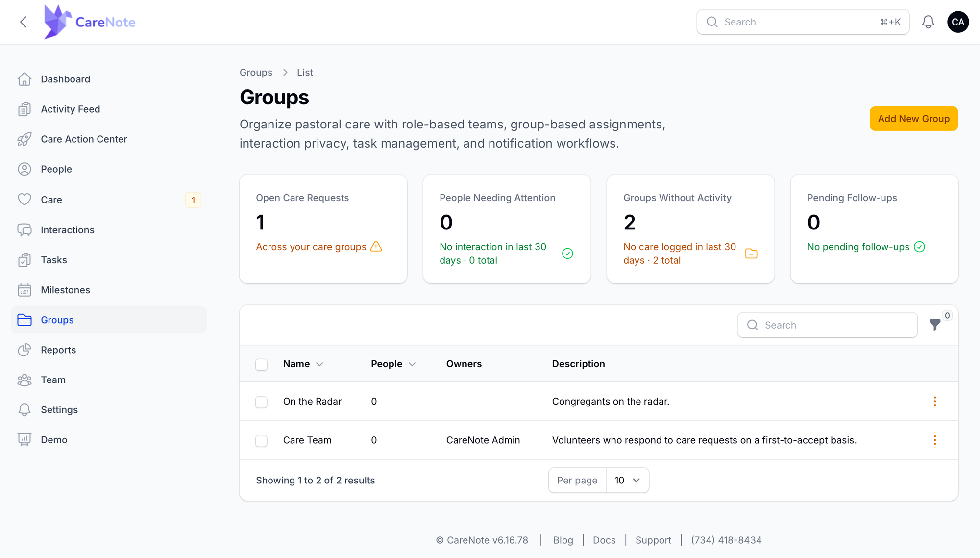Open Settings in the sidebar
The height and width of the screenshot is (558, 980).
point(109,410)
